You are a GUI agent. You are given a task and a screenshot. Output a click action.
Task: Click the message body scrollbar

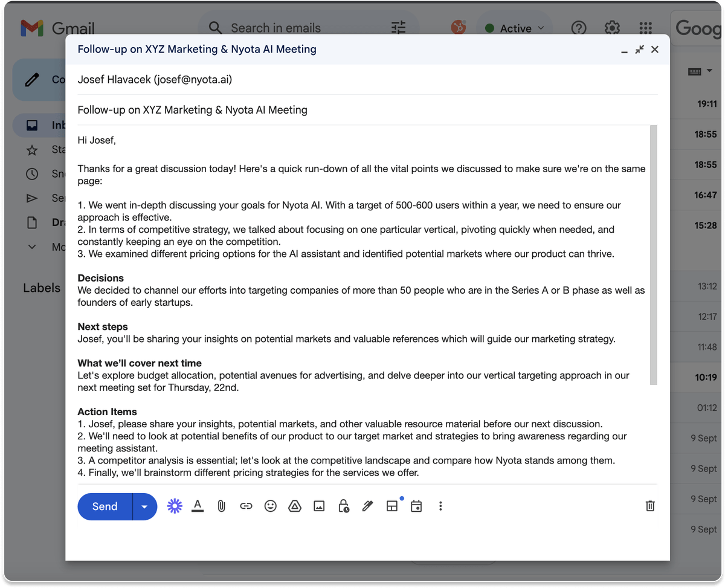(x=653, y=254)
